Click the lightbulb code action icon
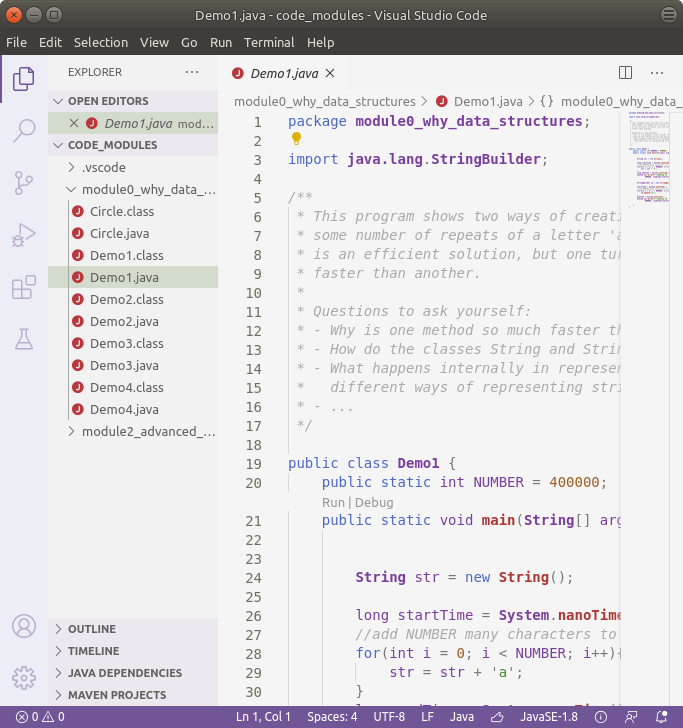Image resolution: width=683 pixels, height=728 pixels. point(296,140)
